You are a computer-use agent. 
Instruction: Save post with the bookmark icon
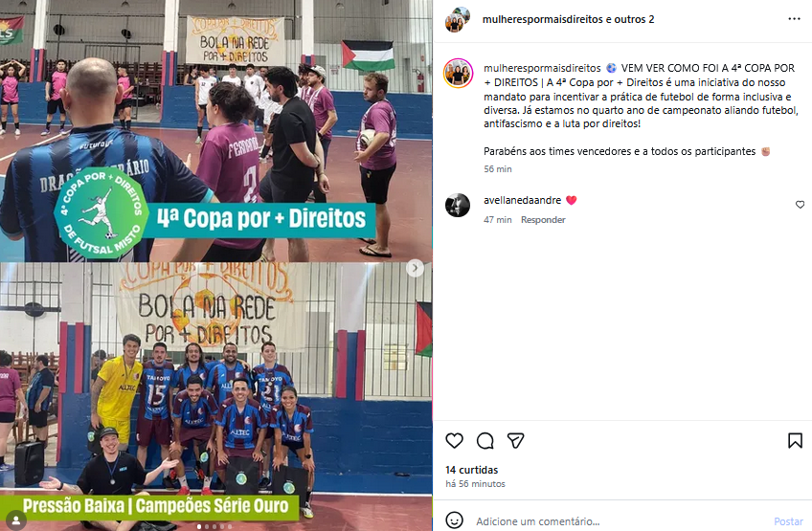click(x=795, y=440)
